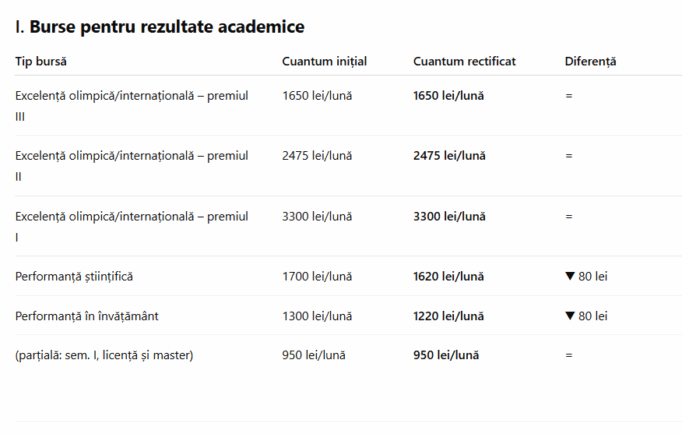Click the Cuantum inițial column header
This screenshot has width=682, height=434.
click(324, 61)
